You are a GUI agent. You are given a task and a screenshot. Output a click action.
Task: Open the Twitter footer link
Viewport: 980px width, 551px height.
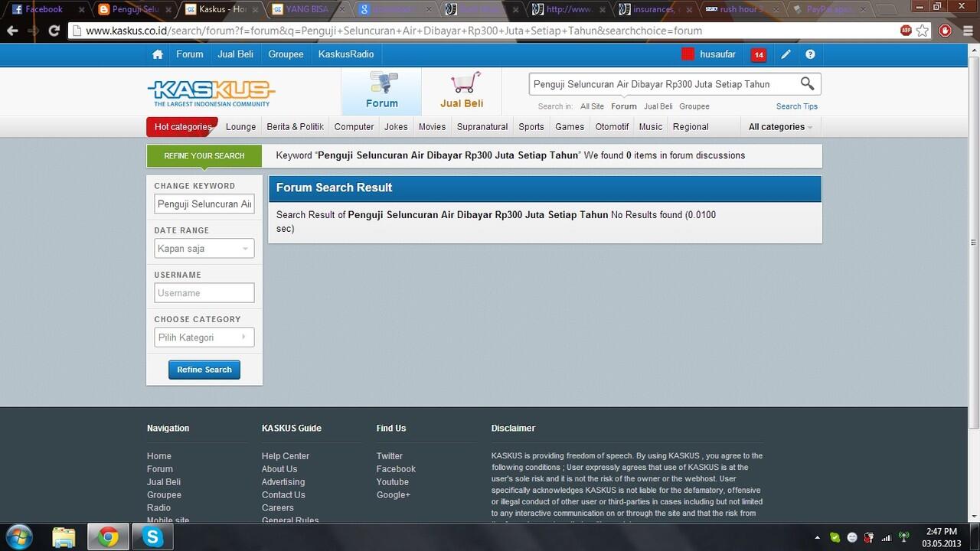(390, 456)
